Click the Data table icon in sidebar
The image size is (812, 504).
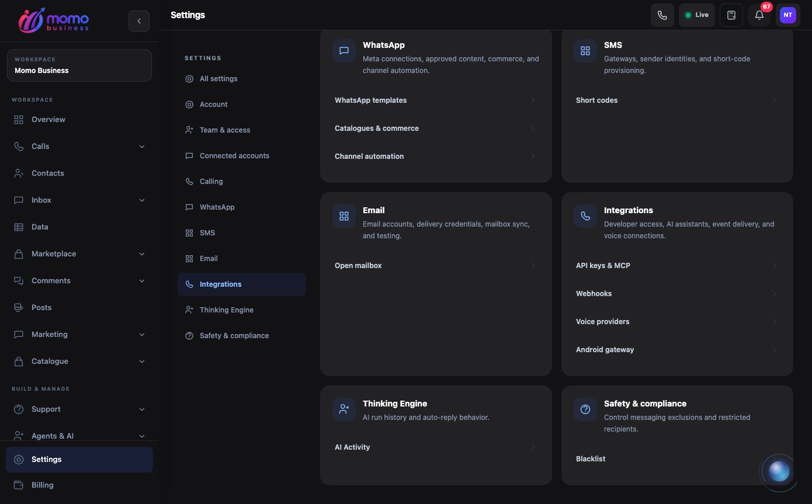[x=19, y=227]
